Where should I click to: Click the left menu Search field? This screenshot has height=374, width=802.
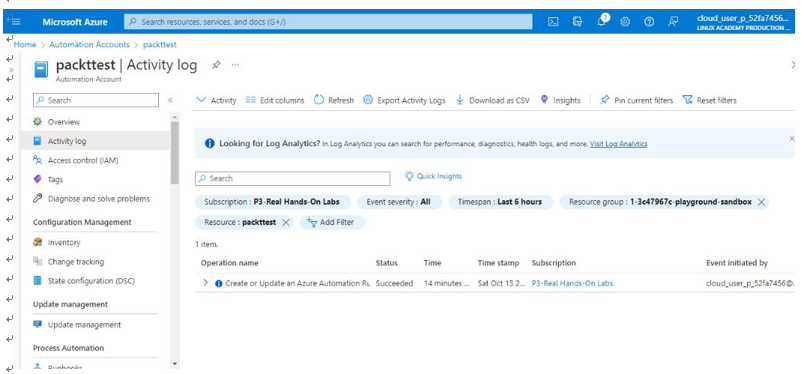(x=96, y=100)
